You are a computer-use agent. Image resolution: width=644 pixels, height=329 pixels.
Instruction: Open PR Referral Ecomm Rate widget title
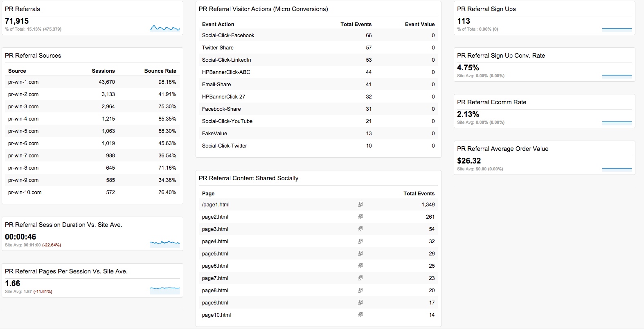[492, 102]
